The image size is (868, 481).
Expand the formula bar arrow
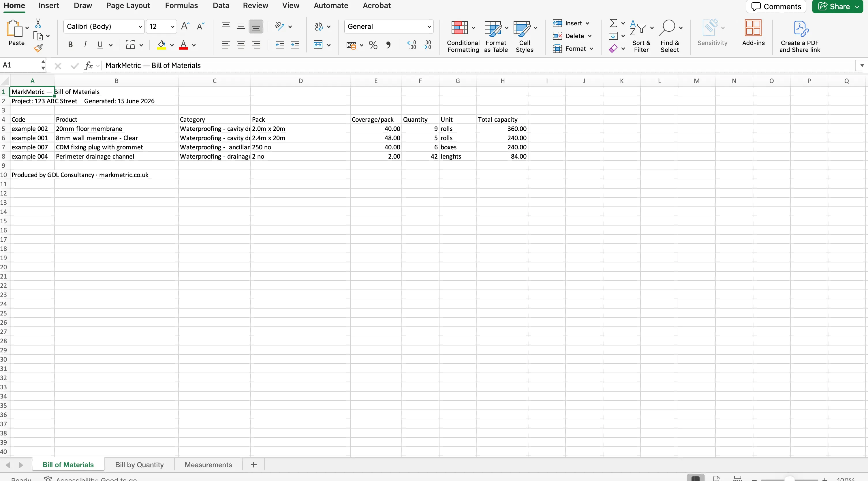tap(862, 65)
